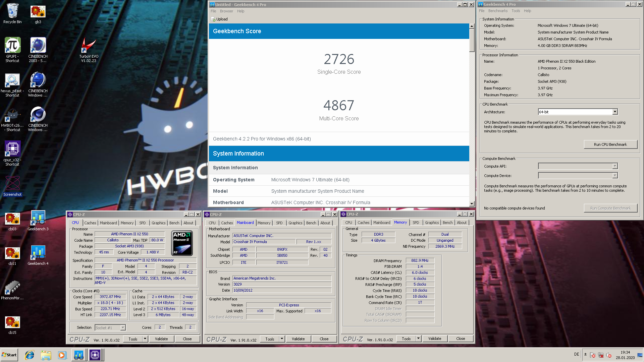Switch to CPU-Z taskbar button
644x362 pixels.
click(95, 355)
